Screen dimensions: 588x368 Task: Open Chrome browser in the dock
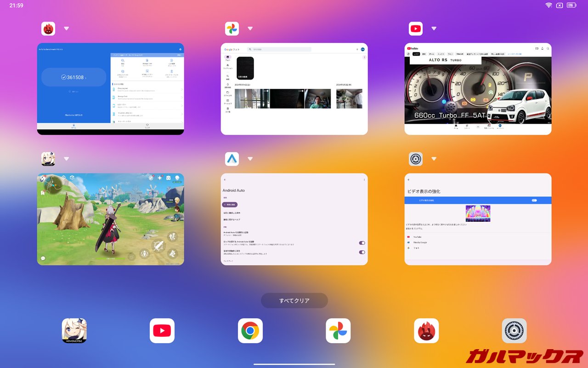[x=250, y=331]
